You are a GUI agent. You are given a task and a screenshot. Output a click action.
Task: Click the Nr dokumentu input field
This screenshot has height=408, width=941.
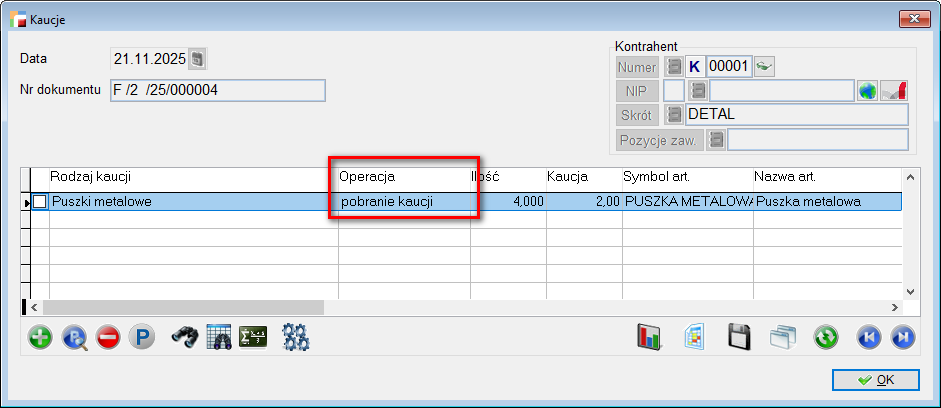[x=218, y=91]
